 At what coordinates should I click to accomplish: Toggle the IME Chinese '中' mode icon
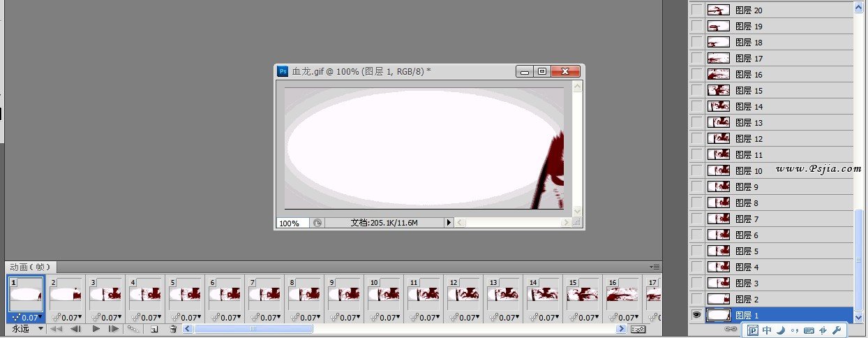tap(767, 330)
